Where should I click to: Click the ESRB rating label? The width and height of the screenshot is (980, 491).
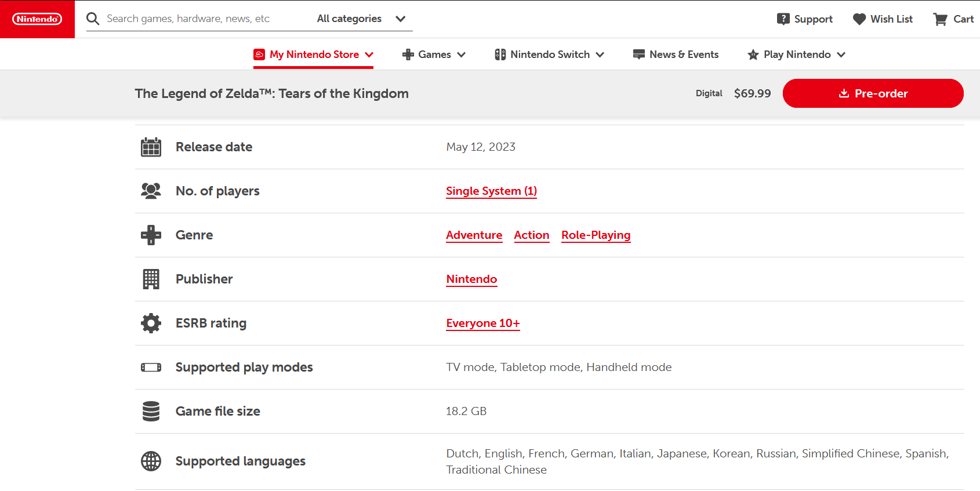211,323
